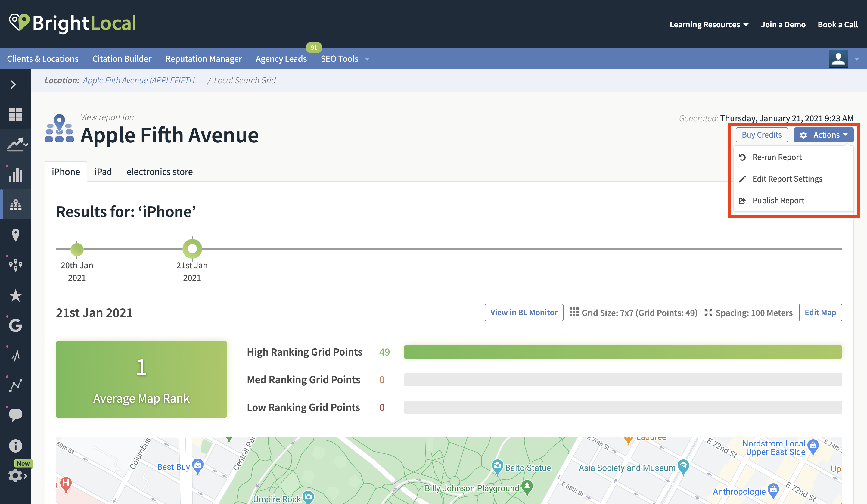
Task: Select the 20th Jan 2021 timeline point
Action: pos(77,249)
